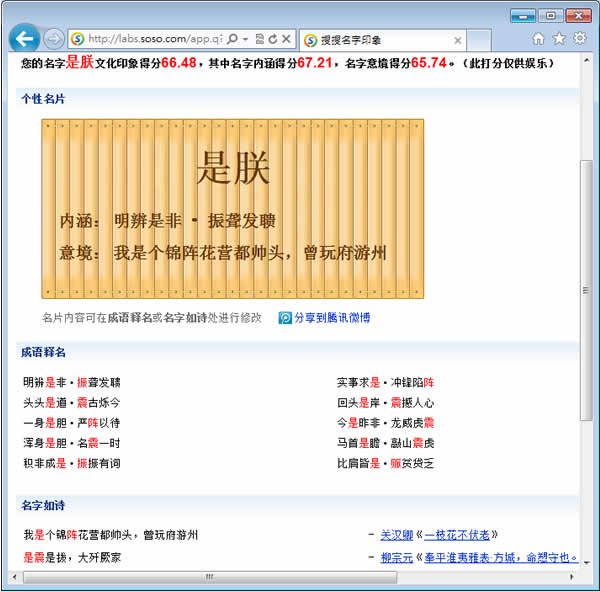Open a new blank tab
This screenshot has height=592, width=600.
(480, 41)
